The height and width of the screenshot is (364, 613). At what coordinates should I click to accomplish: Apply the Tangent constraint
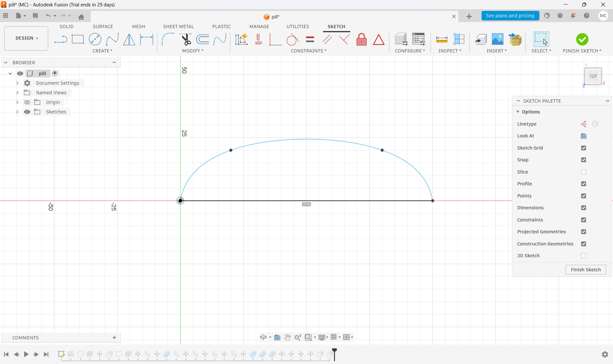pos(292,39)
